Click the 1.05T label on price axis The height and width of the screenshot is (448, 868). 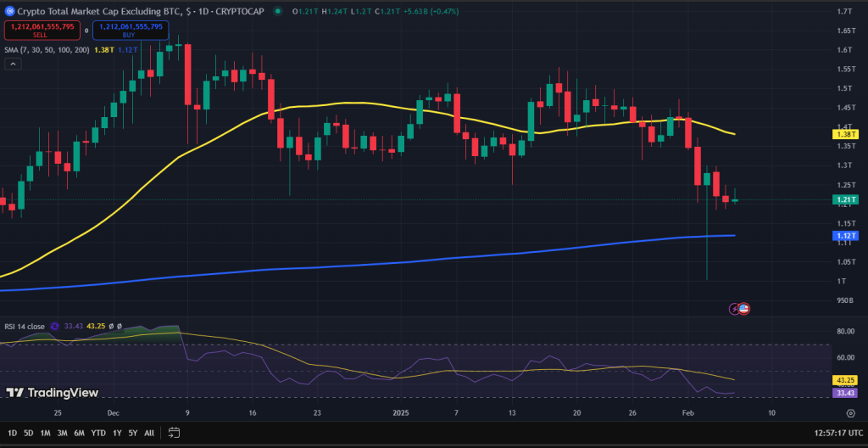tap(845, 261)
